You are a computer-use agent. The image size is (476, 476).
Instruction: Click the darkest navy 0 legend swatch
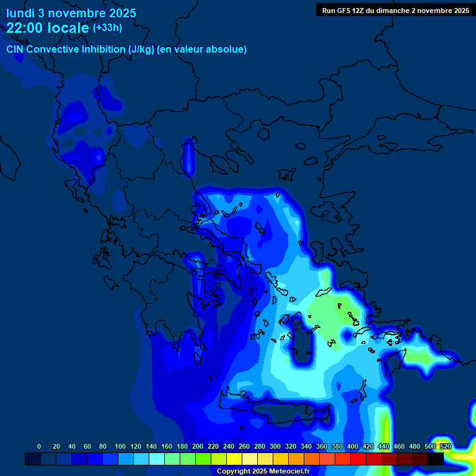(33, 459)
